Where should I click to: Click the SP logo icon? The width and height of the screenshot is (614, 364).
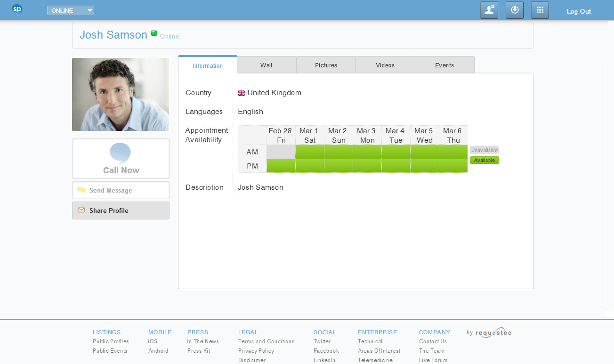tap(17, 9)
